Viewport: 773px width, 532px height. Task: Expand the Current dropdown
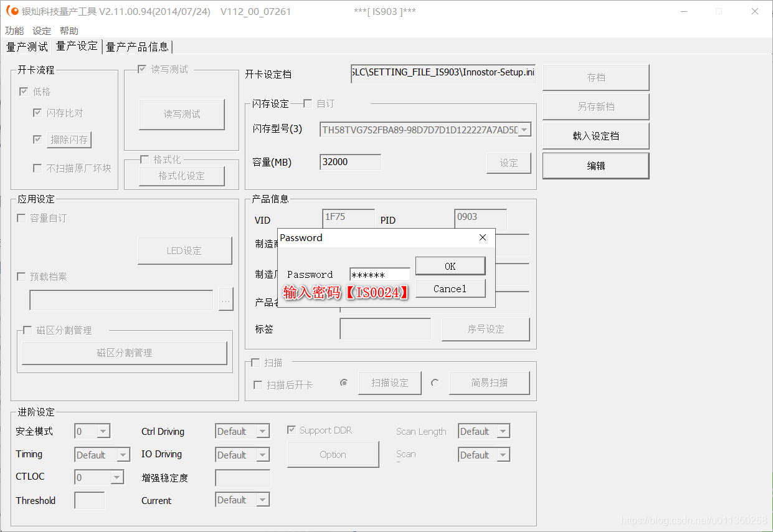tap(263, 500)
